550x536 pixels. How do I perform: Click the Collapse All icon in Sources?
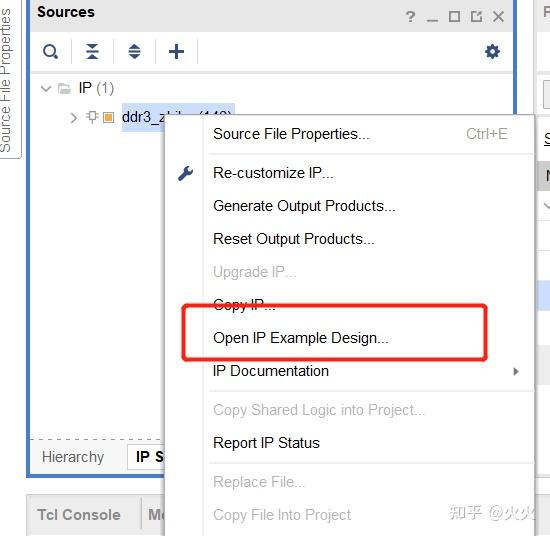point(92,52)
